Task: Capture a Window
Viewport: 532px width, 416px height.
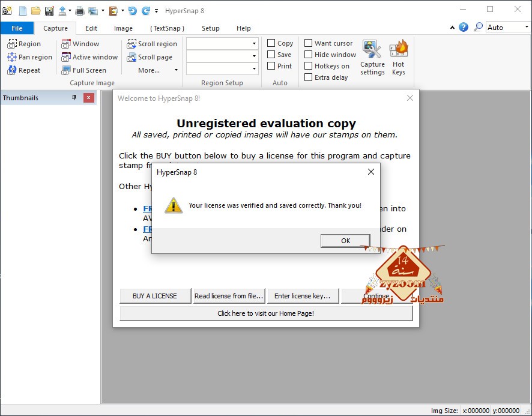Action: coord(80,44)
